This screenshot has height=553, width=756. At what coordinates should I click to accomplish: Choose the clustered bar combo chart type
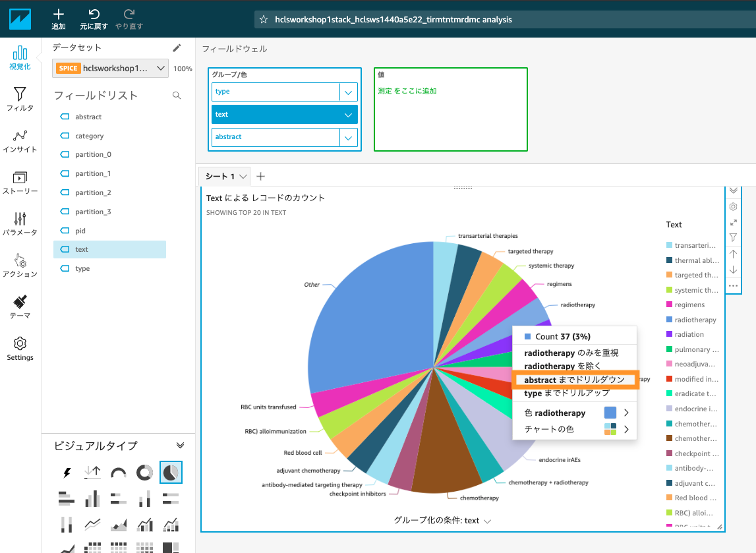[144, 525]
